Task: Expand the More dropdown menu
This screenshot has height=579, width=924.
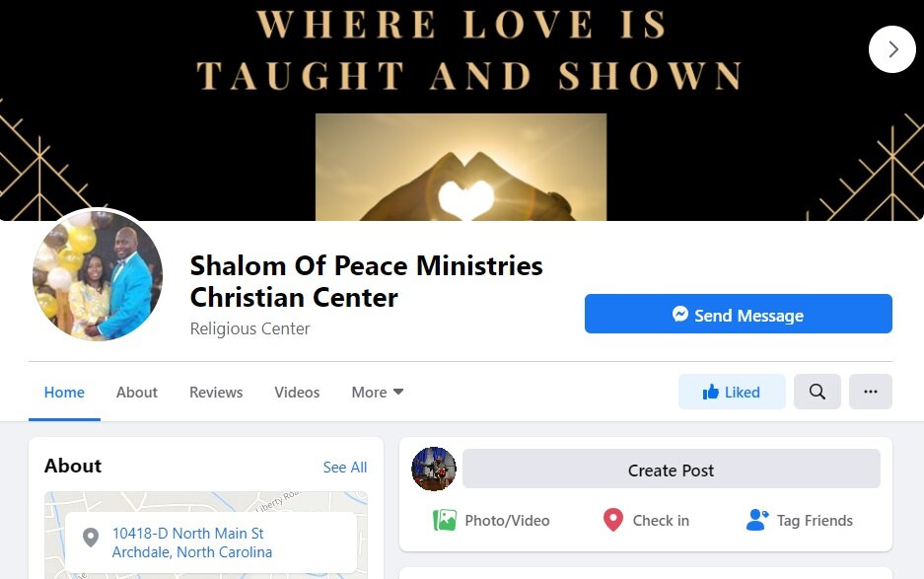Action: click(x=377, y=393)
